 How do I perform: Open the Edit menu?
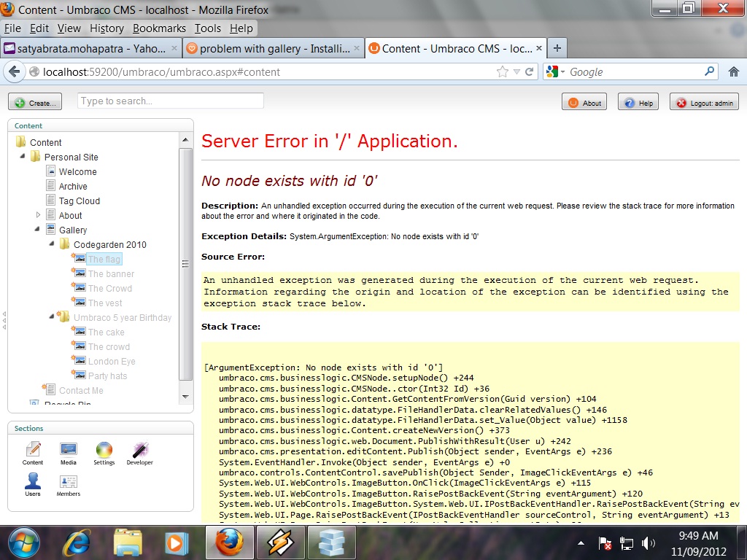(x=39, y=28)
